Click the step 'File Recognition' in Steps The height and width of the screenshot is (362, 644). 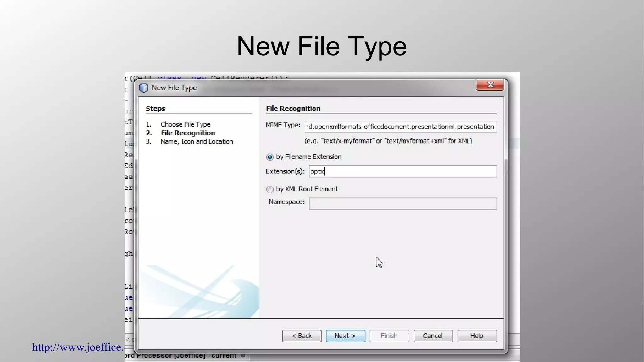(x=188, y=133)
